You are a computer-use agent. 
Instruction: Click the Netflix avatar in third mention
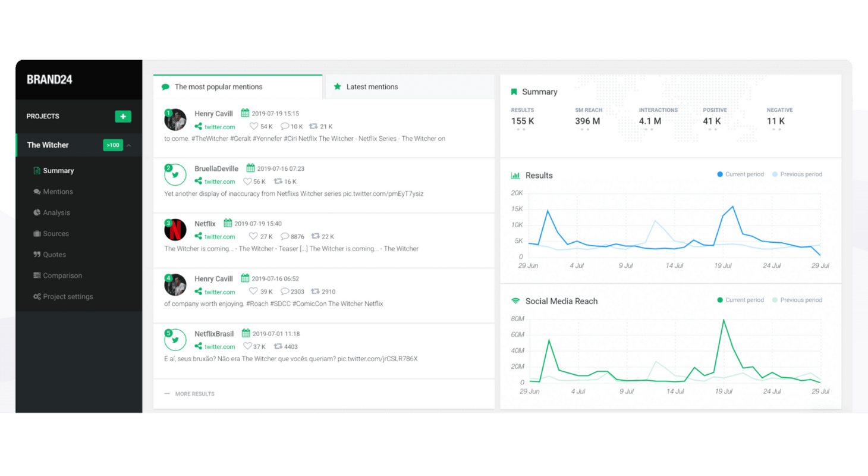175,230
